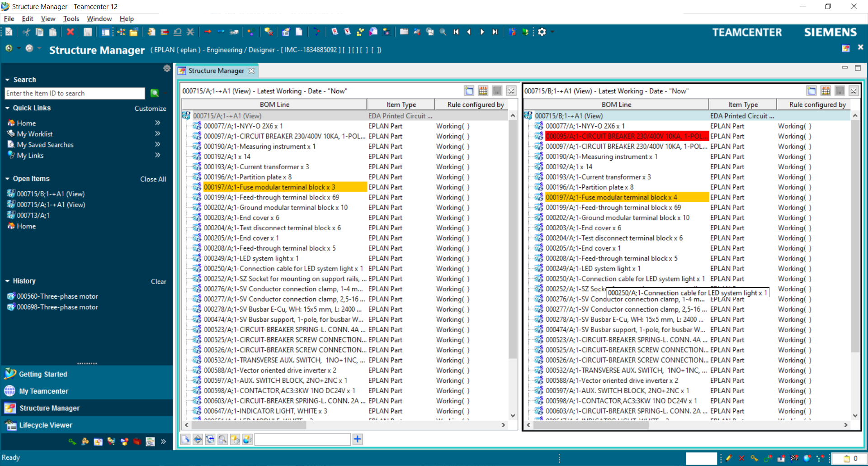Jump to first with the skip-back toolbar icon
The height and width of the screenshot is (466, 868).
click(x=456, y=32)
